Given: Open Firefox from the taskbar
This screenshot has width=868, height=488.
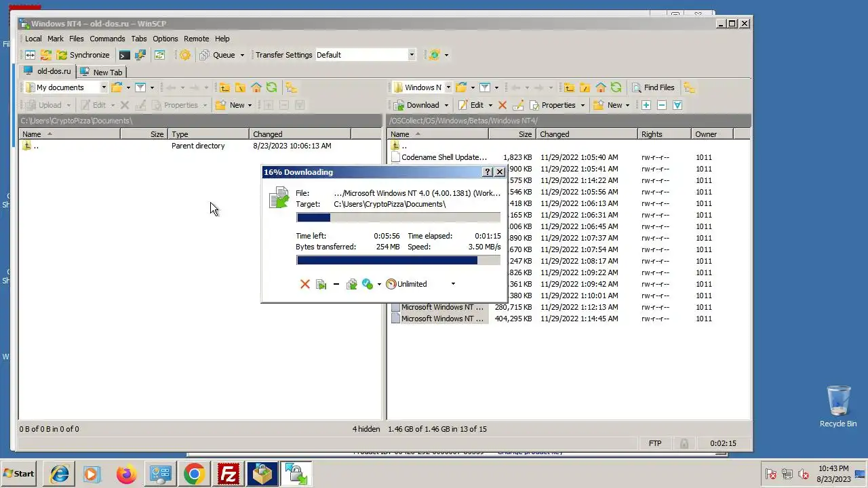Looking at the screenshot, I should [x=126, y=474].
